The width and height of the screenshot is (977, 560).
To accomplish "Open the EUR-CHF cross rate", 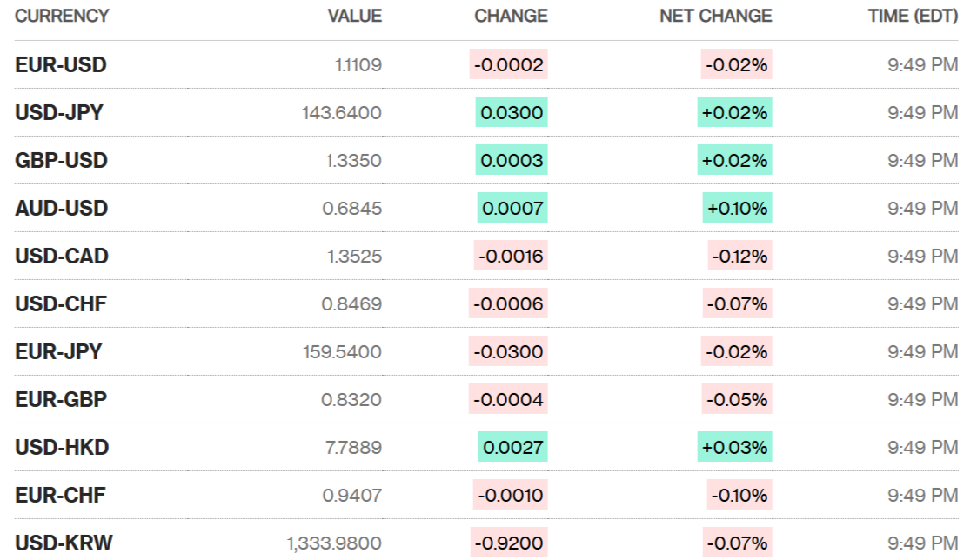I will coord(60,496).
